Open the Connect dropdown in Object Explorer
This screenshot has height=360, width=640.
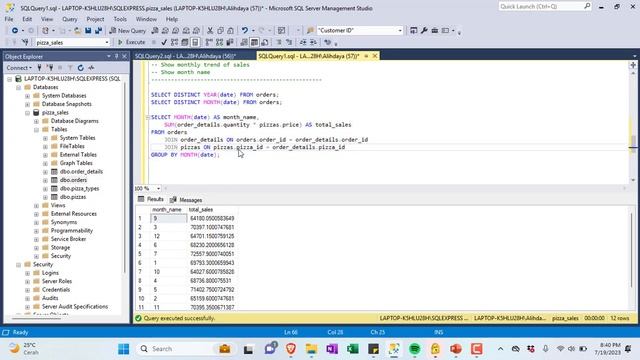(18, 68)
